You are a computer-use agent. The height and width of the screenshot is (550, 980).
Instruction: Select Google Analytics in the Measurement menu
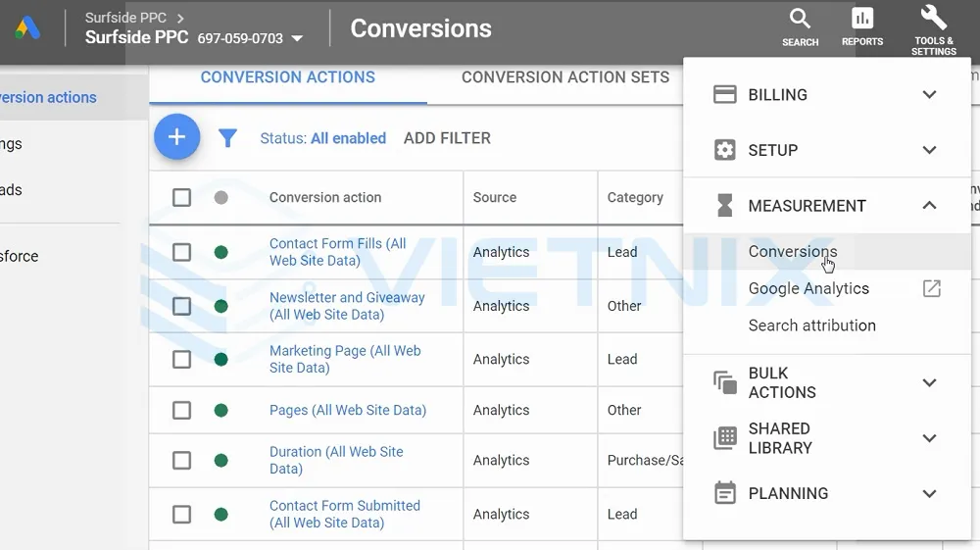[808, 289]
